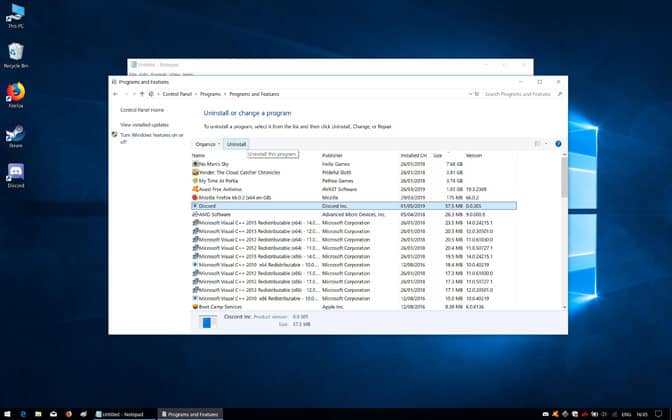The image size is (672, 420).
Task: Select the Boot Camp Services entry
Action: pyautogui.click(x=354, y=307)
